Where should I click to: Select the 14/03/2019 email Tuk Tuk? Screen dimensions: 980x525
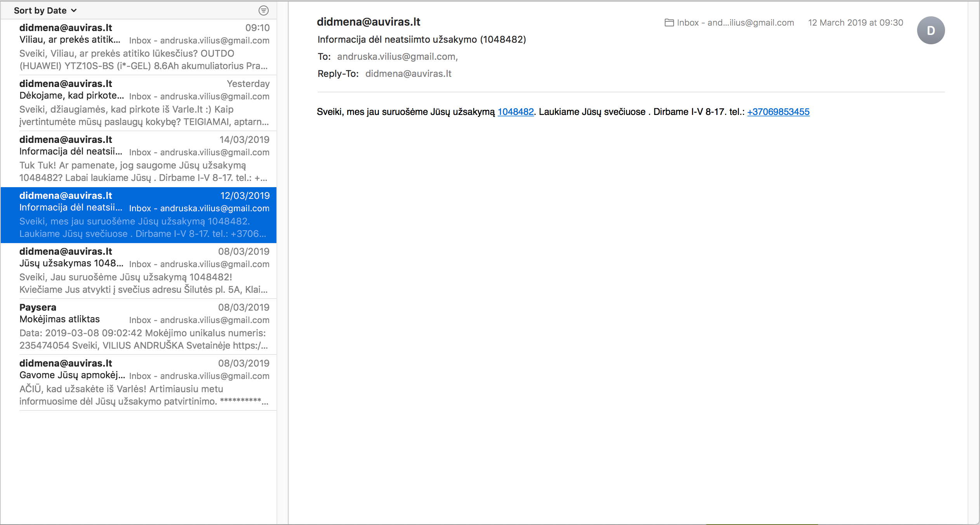pos(139,159)
